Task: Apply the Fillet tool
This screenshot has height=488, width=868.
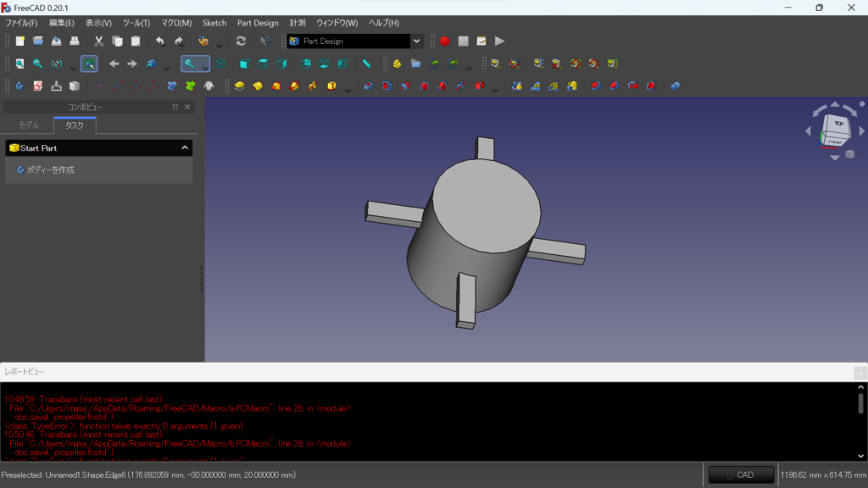Action: point(596,86)
